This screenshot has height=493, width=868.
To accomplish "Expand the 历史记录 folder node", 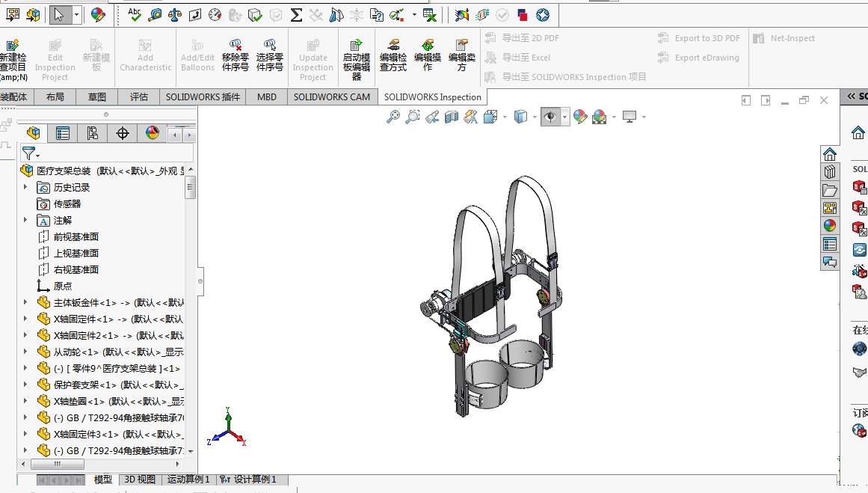I will coord(25,187).
